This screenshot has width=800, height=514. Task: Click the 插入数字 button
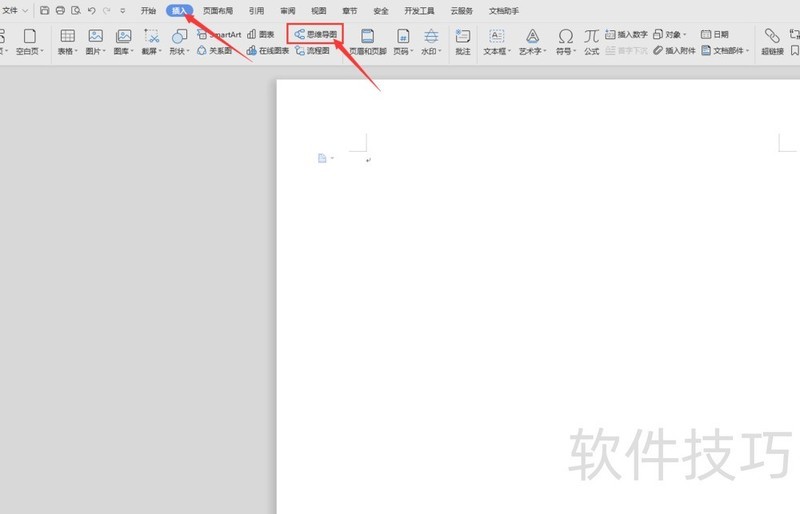pos(626,34)
